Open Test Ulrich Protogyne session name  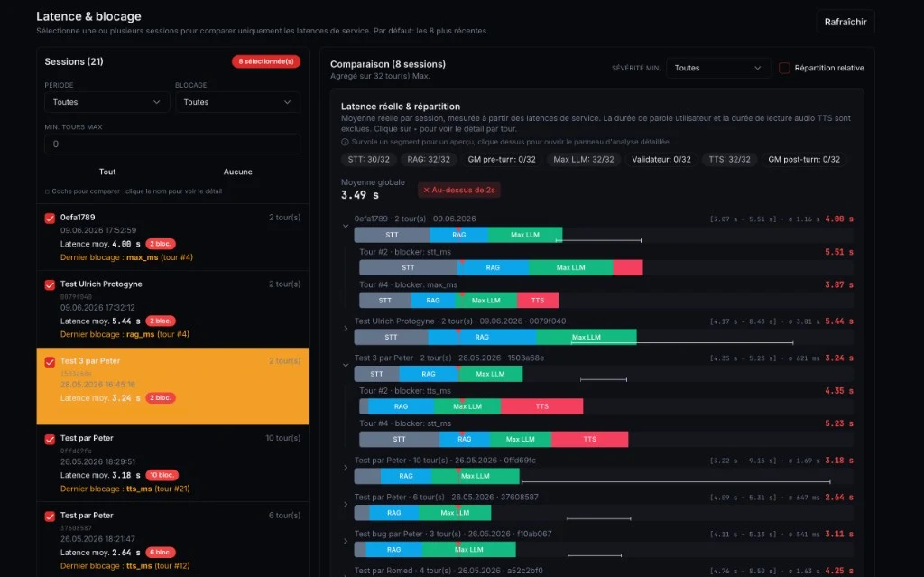tap(101, 284)
